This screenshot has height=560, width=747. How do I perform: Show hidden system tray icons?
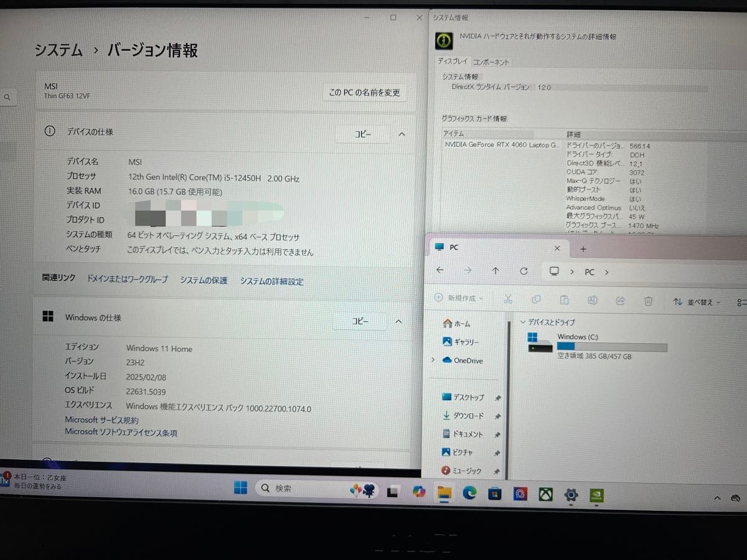coord(717,499)
